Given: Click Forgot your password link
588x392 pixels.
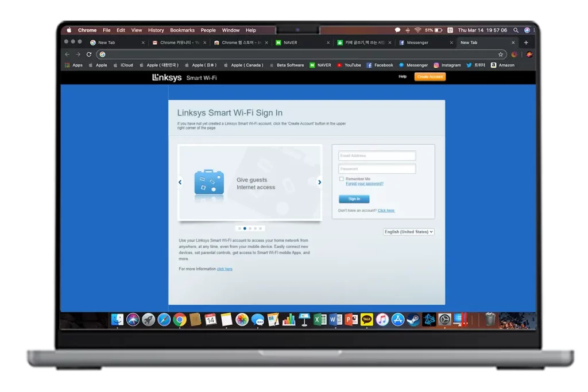Looking at the screenshot, I should pyautogui.click(x=364, y=184).
